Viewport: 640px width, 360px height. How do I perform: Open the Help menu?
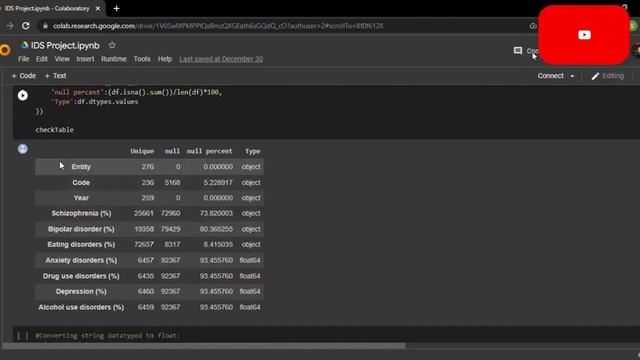point(165,59)
